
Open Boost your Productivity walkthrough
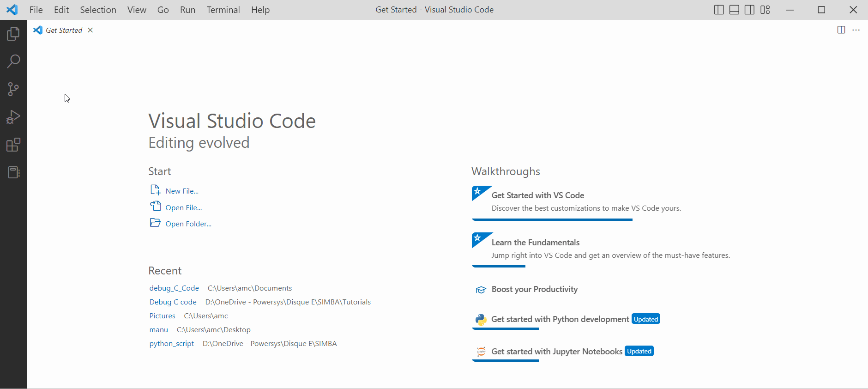click(535, 289)
